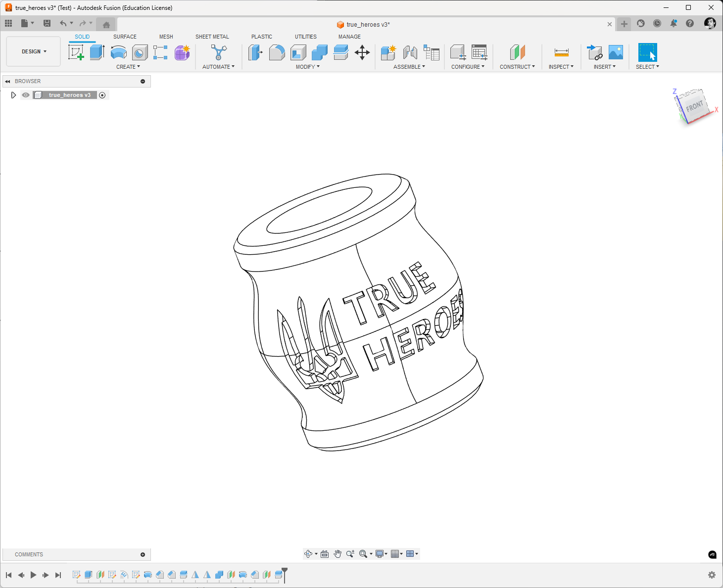Image resolution: width=723 pixels, height=588 pixels.
Task: Go to the UTILITIES tab
Action: (x=306, y=37)
